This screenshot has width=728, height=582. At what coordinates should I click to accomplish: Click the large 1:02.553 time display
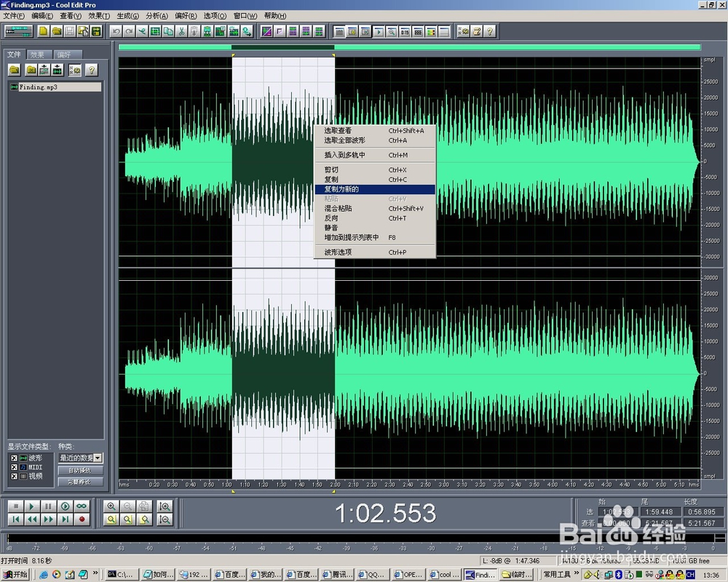point(385,514)
